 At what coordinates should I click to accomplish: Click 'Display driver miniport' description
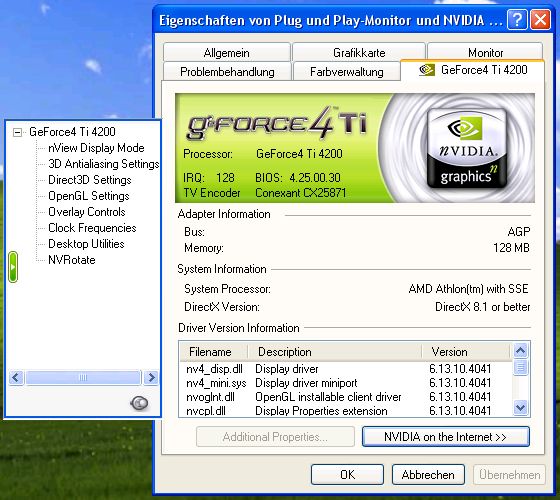306,383
